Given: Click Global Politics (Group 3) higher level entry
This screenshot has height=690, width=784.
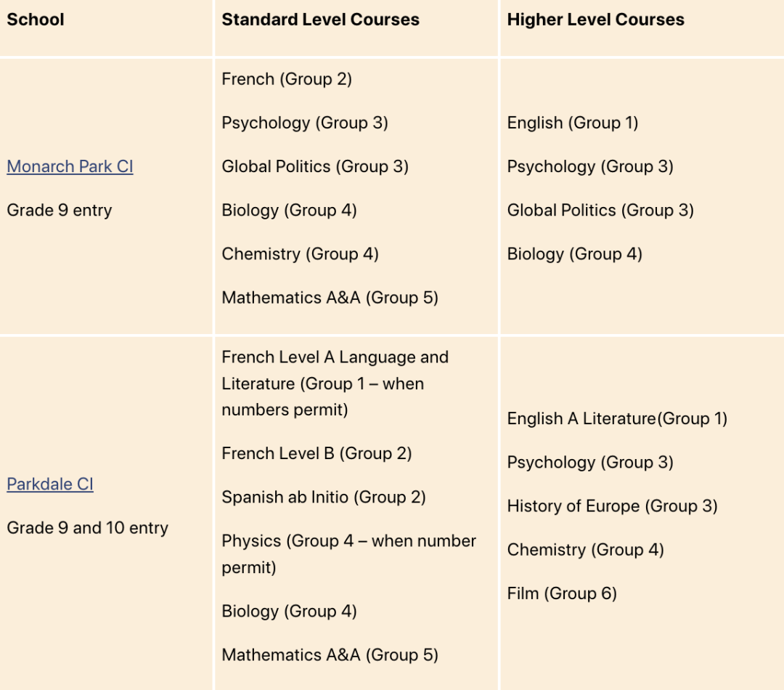Looking at the screenshot, I should coord(600,210).
